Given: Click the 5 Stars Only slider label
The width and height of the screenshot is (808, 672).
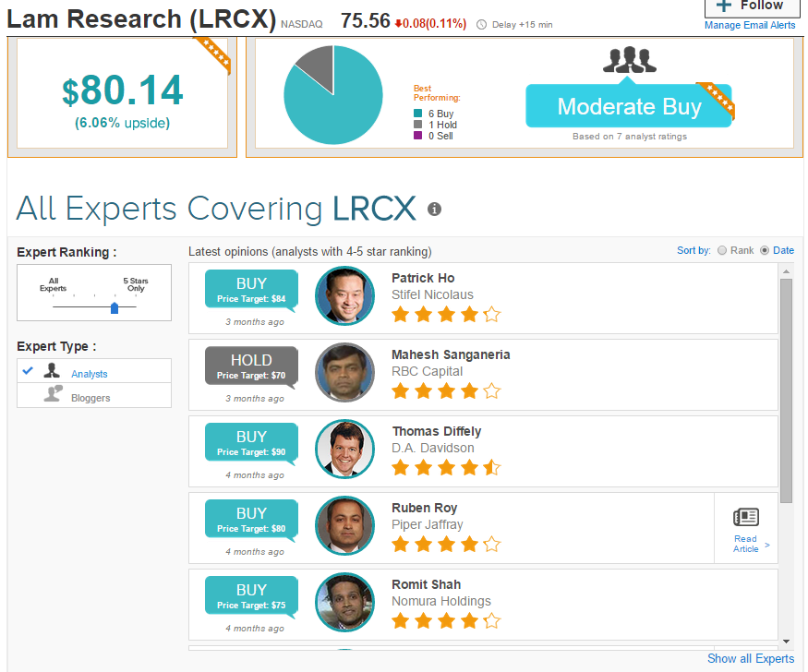Looking at the screenshot, I should (136, 284).
